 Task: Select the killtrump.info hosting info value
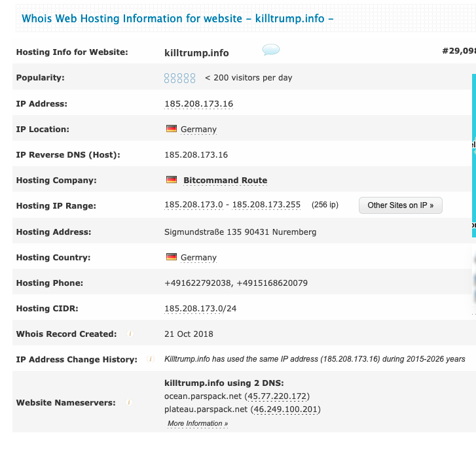tap(196, 53)
